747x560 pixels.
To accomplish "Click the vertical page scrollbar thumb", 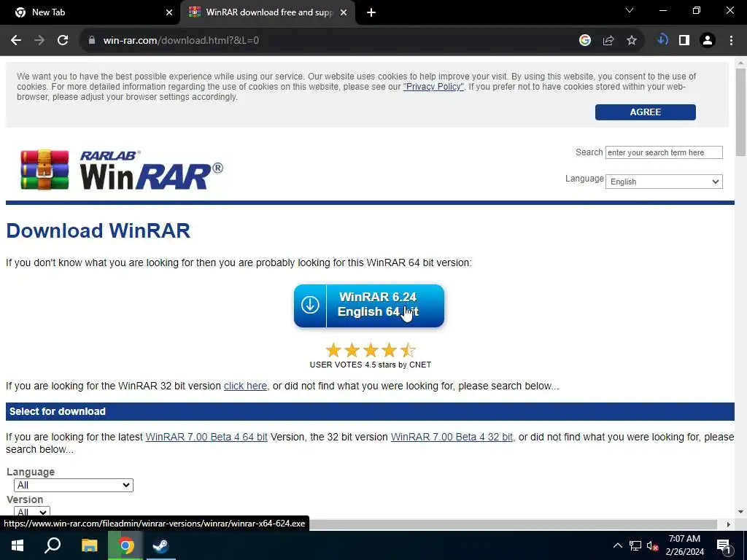I will (740, 112).
